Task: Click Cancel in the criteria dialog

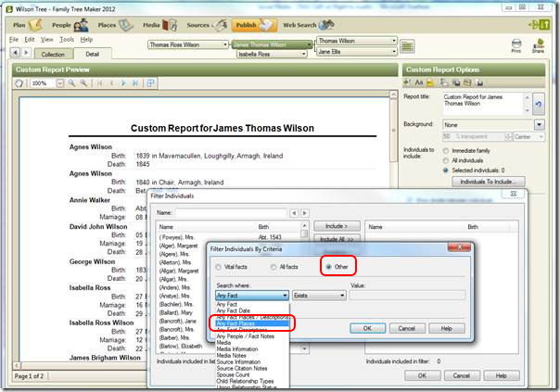Action: click(400, 327)
